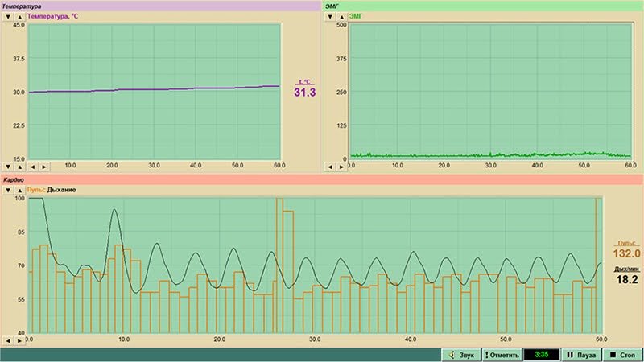Click down arrow above ЭМГ chart
644x362 pixels.
tap(330, 17)
